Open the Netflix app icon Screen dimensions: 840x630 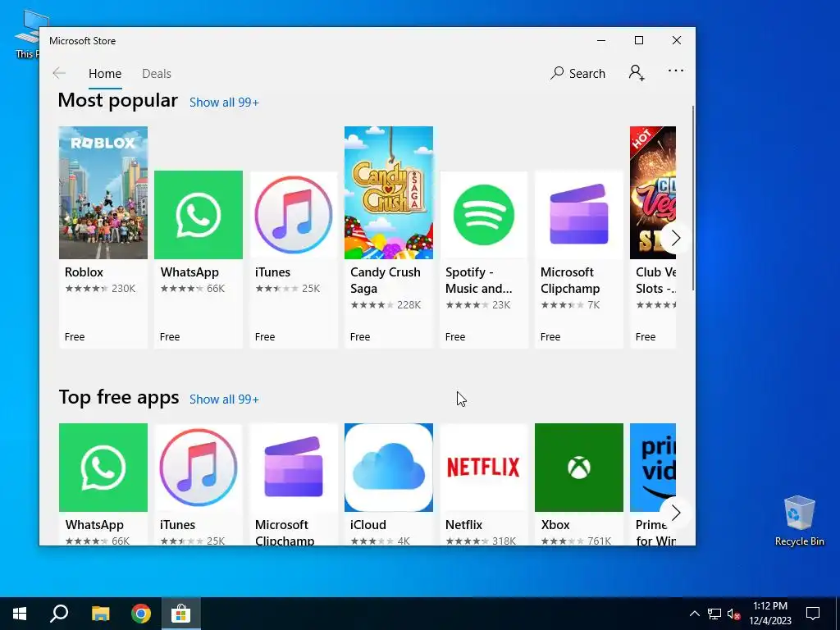pos(484,468)
